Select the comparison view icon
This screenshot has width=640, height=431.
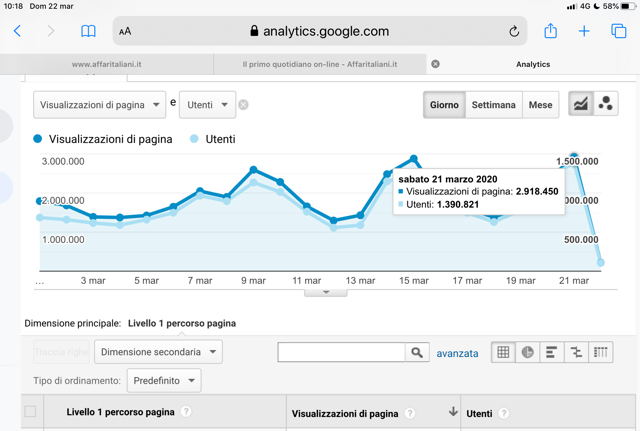coord(576,352)
